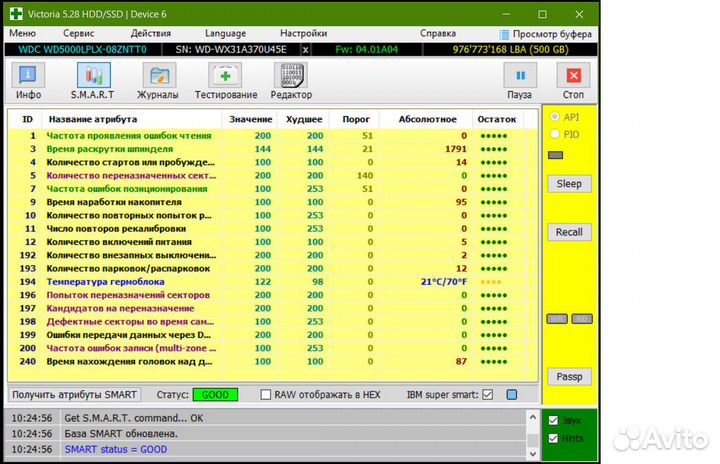Viewport: 720px width, 464px height.
Task: Open the Настройки menu
Action: 304,34
